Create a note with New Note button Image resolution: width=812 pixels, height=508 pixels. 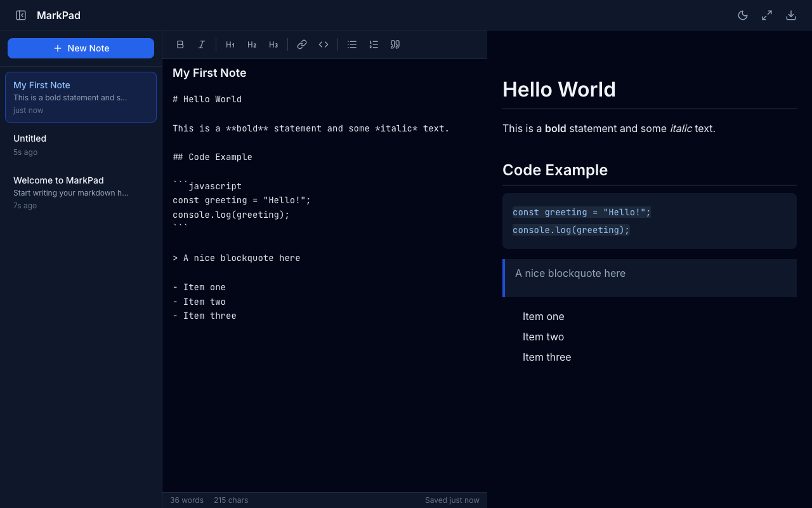point(81,48)
